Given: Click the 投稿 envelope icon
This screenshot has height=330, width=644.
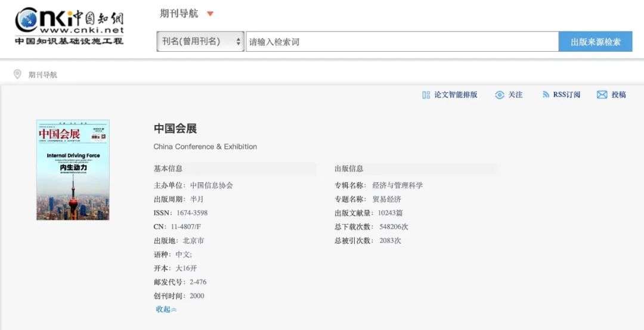Looking at the screenshot, I should [x=602, y=95].
